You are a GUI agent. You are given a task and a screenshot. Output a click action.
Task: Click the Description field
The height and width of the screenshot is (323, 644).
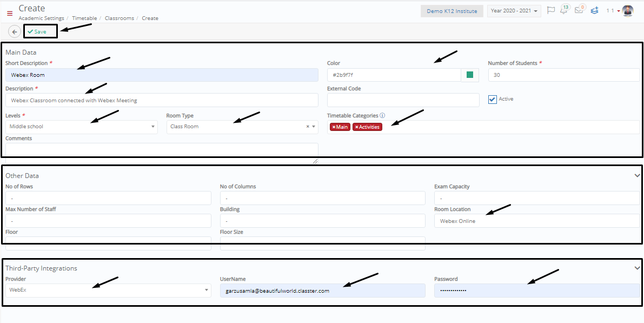pos(162,100)
